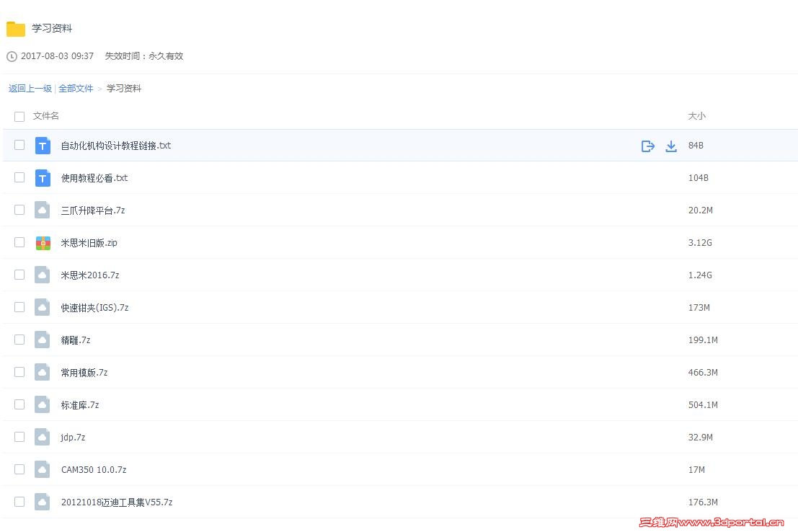Select the checkbox for 米思米2016.7z
Screen dimensions: 798x532
[19, 275]
